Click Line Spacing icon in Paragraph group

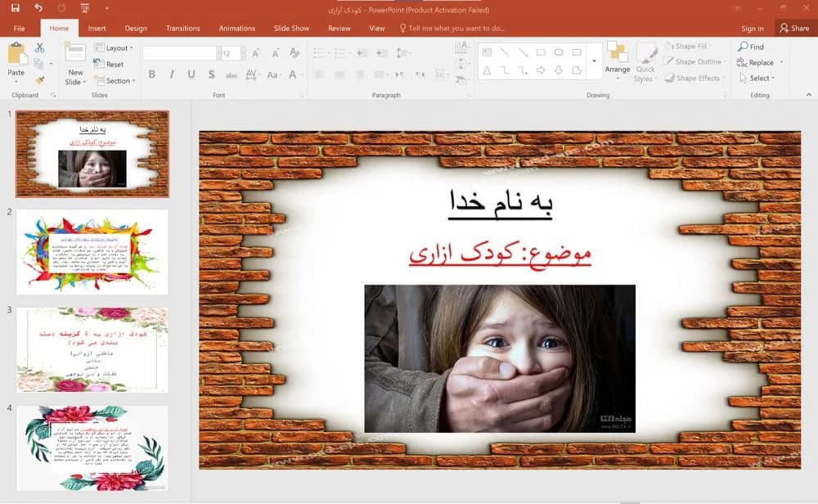[402, 52]
